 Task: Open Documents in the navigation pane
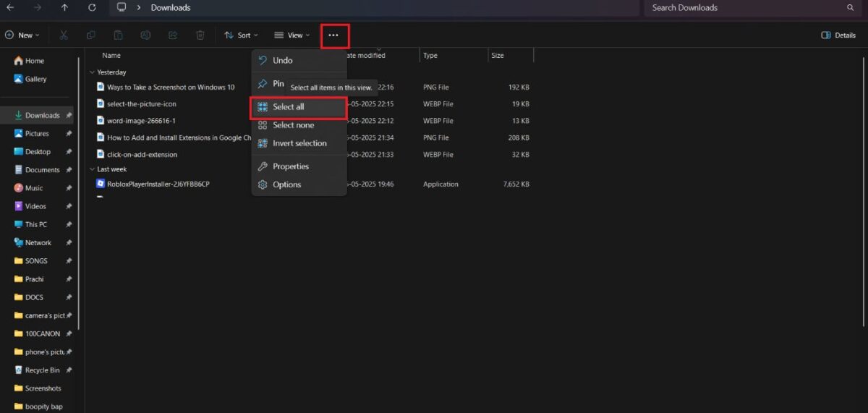click(42, 170)
